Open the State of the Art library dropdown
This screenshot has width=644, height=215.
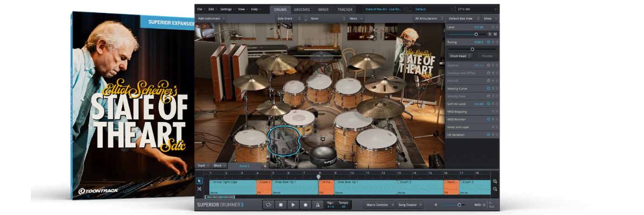point(386,9)
